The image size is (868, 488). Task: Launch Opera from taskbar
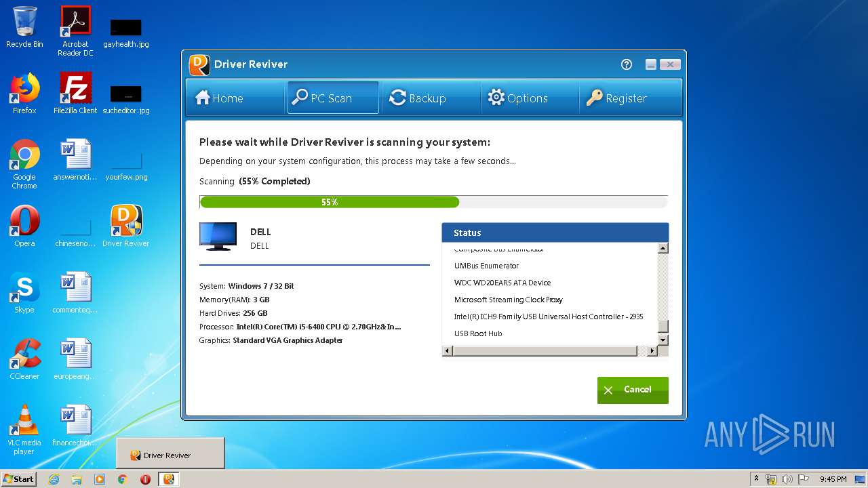(145, 479)
